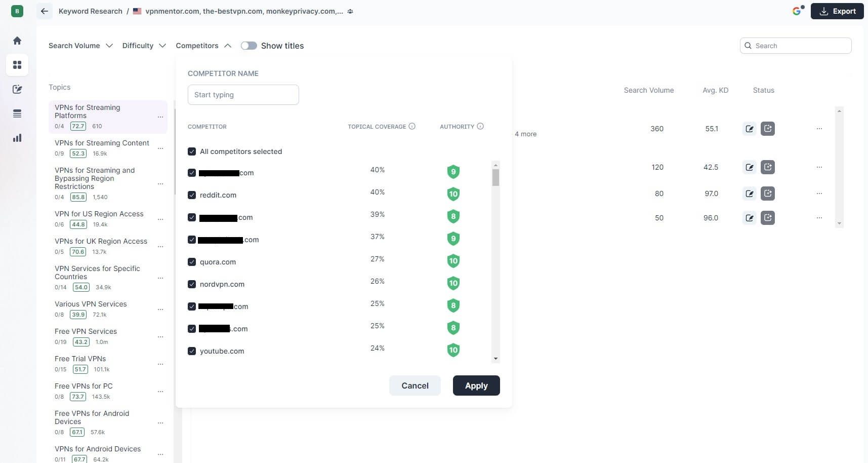Click the 4 more link
The width and height of the screenshot is (868, 463).
[x=526, y=134]
